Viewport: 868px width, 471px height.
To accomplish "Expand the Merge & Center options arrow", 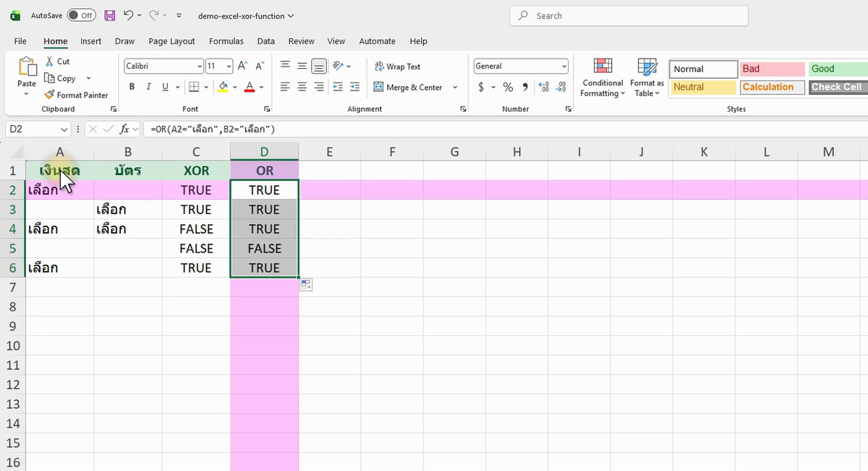I will pos(455,87).
